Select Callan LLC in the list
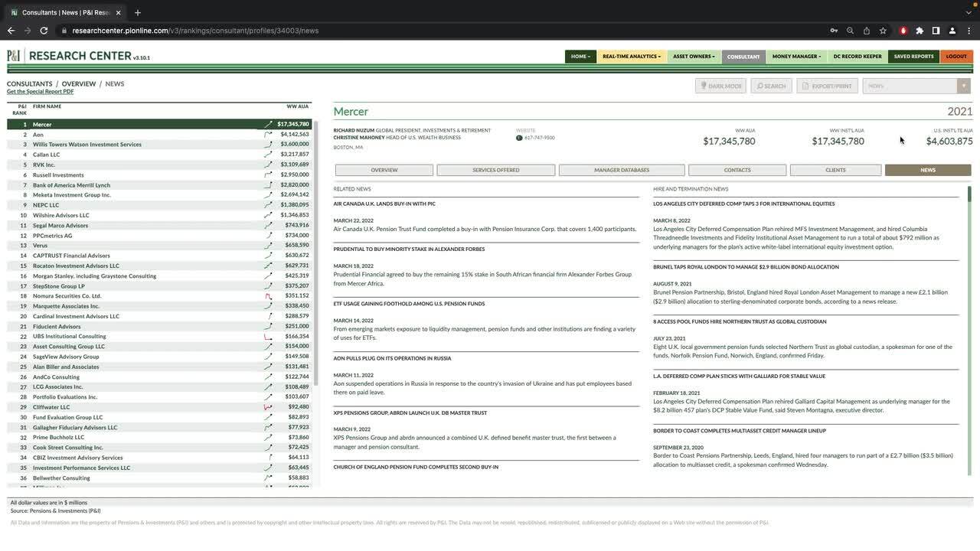The image size is (980, 551). point(158,155)
